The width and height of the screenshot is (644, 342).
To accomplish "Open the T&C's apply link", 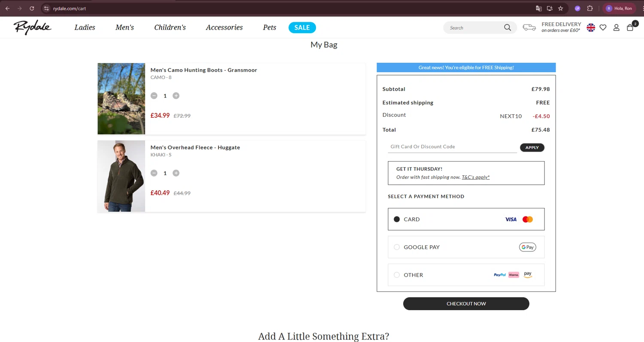I will 476,177.
